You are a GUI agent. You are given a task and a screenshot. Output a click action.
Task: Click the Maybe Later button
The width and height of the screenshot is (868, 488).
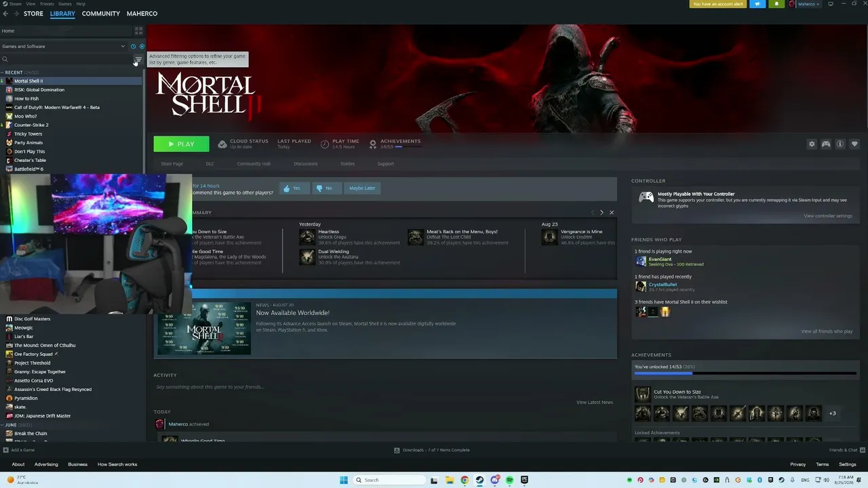(x=362, y=188)
